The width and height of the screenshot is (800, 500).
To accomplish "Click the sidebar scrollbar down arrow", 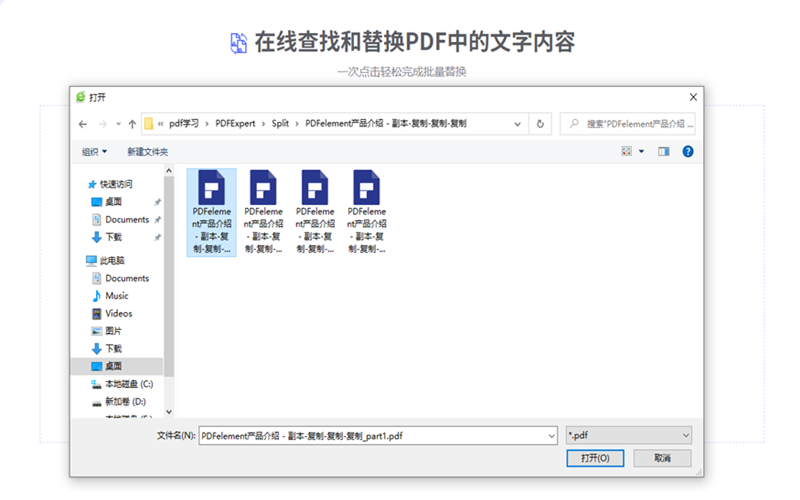I will pyautogui.click(x=168, y=411).
